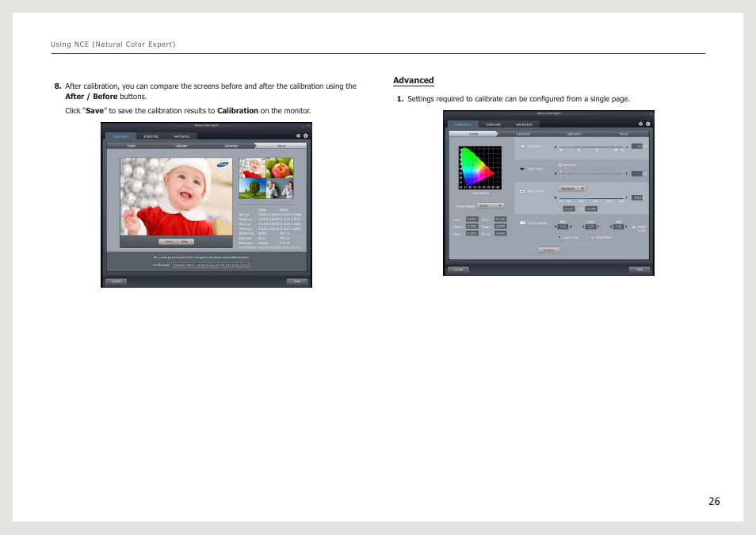Switch to Verification tab in left window
The image size is (756, 535).
(181, 136)
